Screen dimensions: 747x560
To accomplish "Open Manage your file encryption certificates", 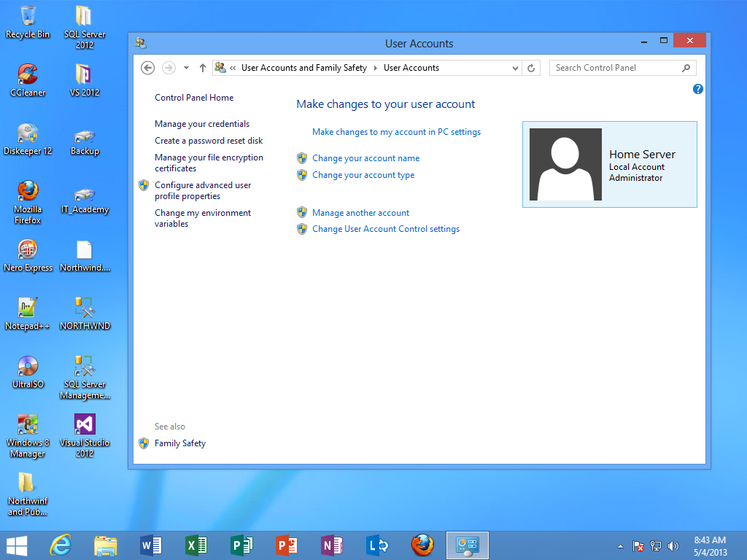I will click(209, 163).
